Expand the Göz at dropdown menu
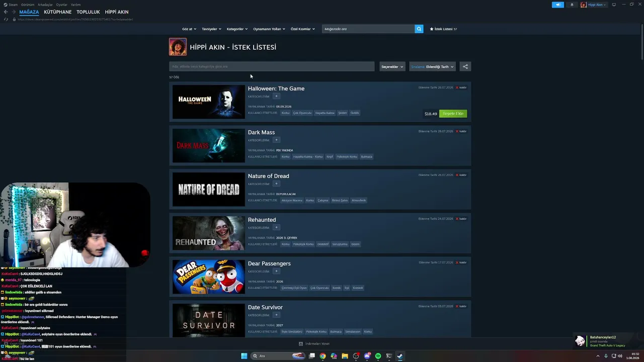Viewport: 644px width, 362px height. [189, 29]
